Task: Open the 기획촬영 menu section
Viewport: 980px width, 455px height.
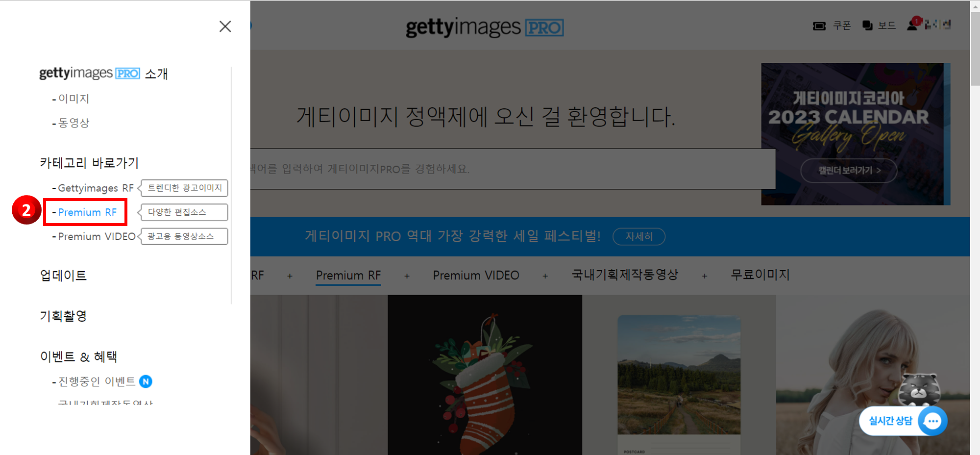Action: click(x=63, y=316)
